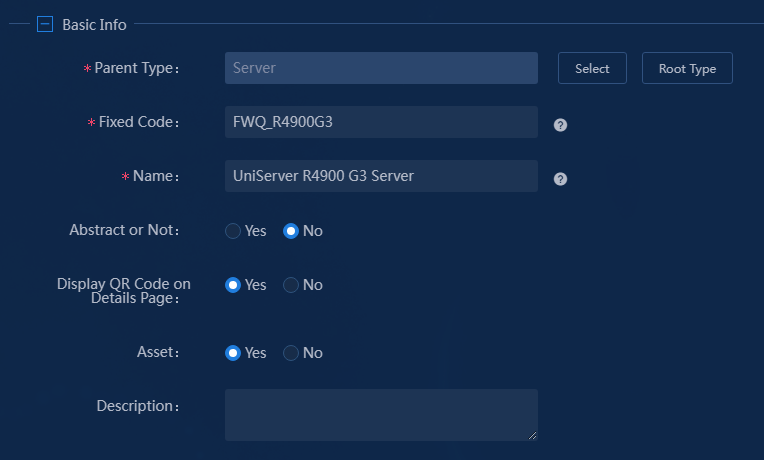This screenshot has width=764, height=460.
Task: Click the Abstract or Not label
Action: point(124,230)
